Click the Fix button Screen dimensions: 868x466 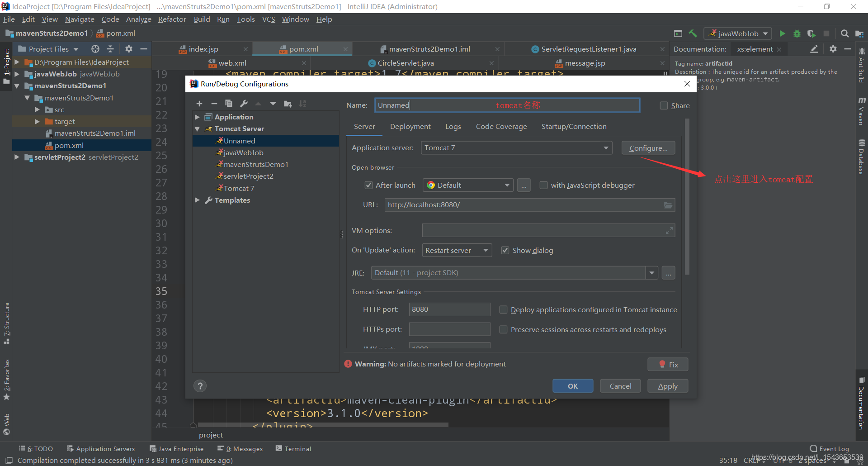pyautogui.click(x=668, y=364)
